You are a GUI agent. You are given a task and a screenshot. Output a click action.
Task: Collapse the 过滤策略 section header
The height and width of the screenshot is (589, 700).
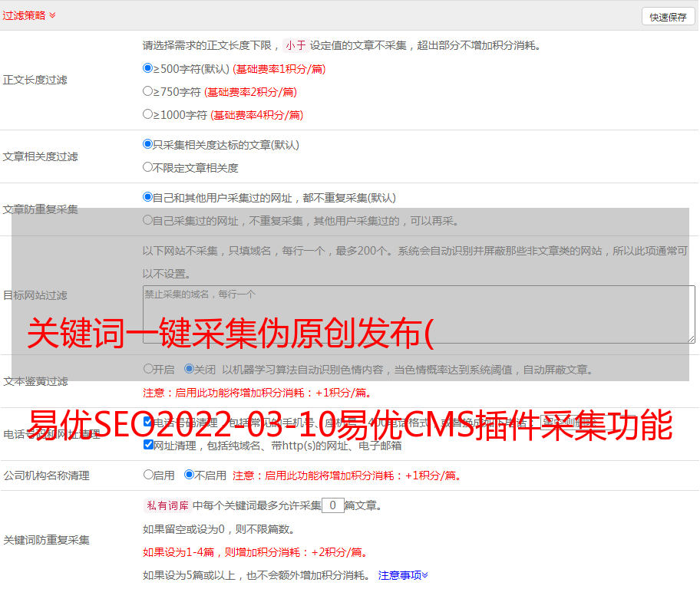pos(29,15)
